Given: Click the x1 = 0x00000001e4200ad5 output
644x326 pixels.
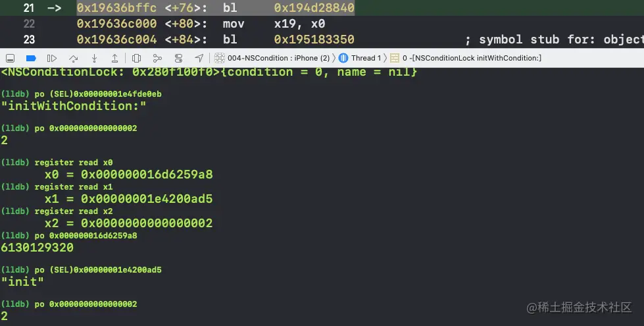Looking at the screenshot, I should pyautogui.click(x=128, y=199).
